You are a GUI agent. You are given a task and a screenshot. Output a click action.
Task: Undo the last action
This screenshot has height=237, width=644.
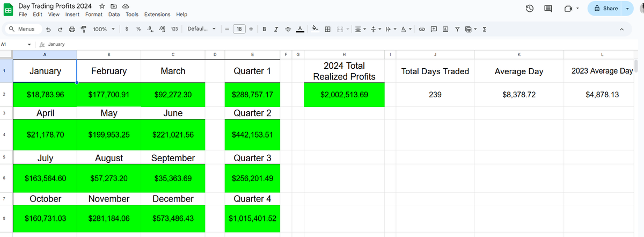click(49, 29)
